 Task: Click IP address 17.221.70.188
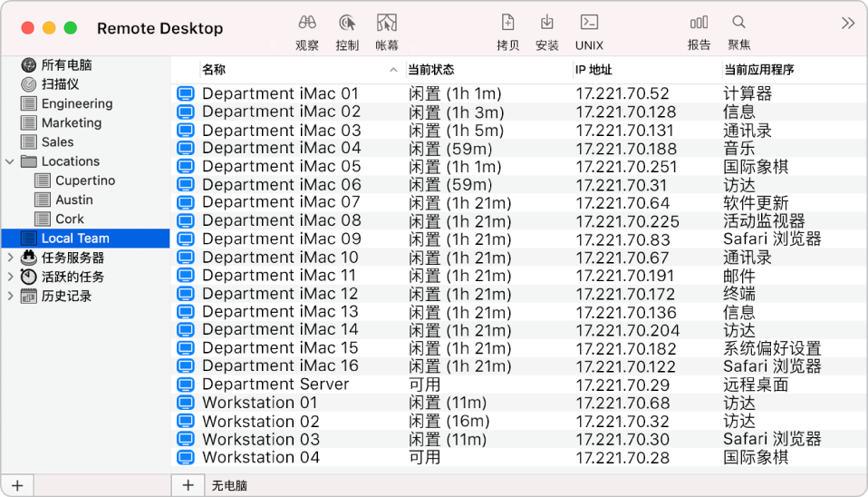[626, 149]
